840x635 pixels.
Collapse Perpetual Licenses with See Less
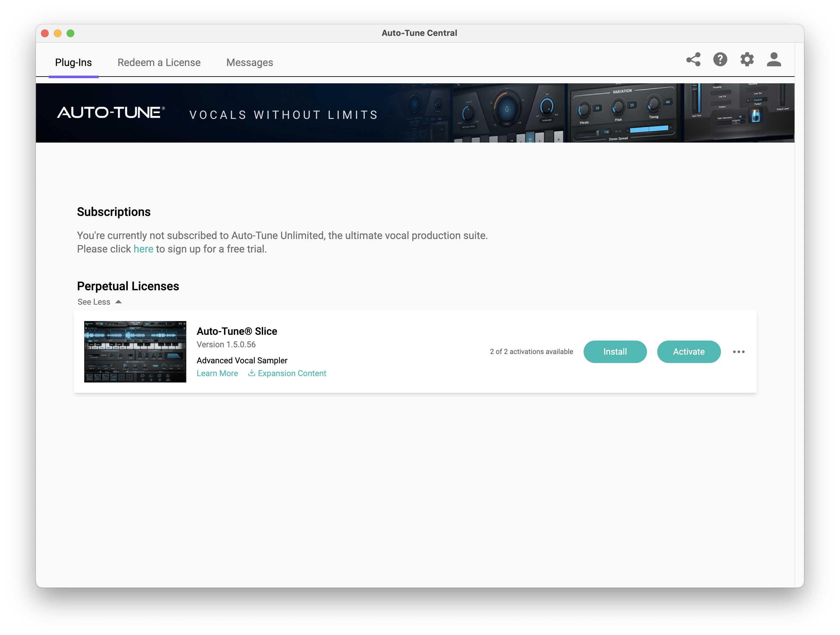(x=94, y=302)
